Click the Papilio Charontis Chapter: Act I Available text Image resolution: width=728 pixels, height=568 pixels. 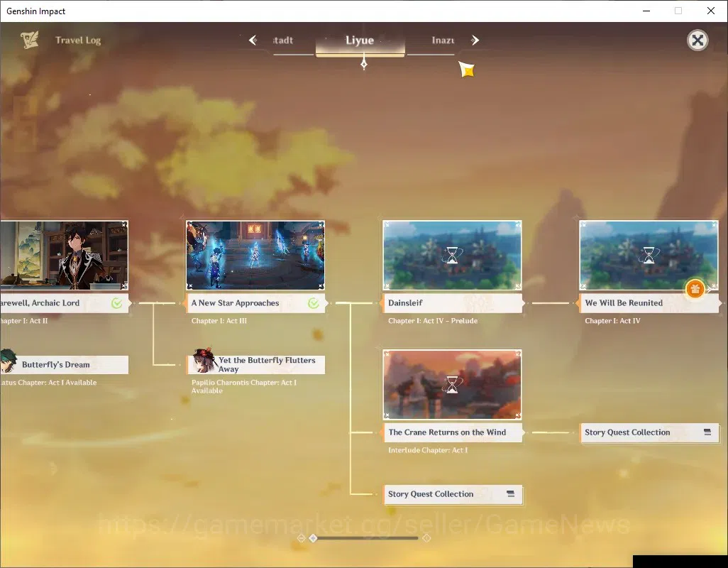(x=244, y=386)
